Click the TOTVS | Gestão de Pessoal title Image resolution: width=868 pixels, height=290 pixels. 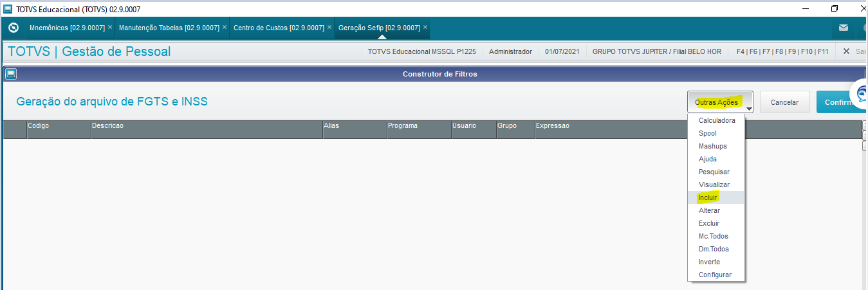(x=89, y=51)
